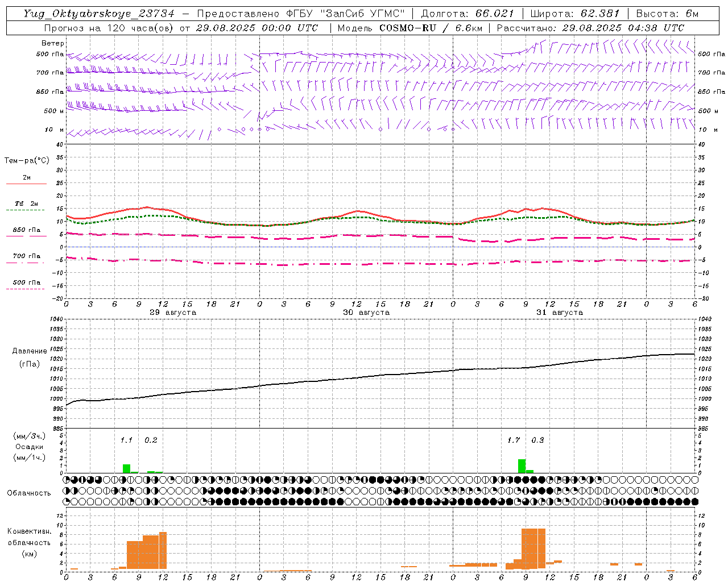Click the 'Модель COSMO-RU / 6.6км' label

[x=409, y=28]
